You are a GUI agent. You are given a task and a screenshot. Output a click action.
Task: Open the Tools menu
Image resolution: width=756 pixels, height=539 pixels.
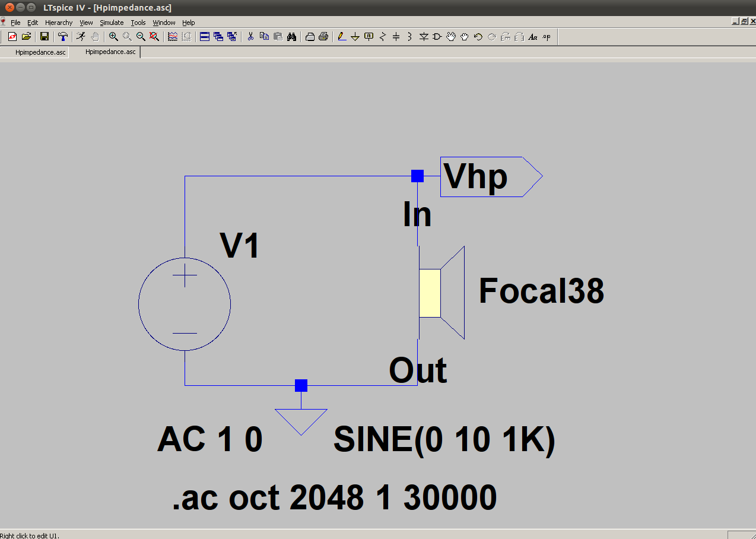click(138, 23)
